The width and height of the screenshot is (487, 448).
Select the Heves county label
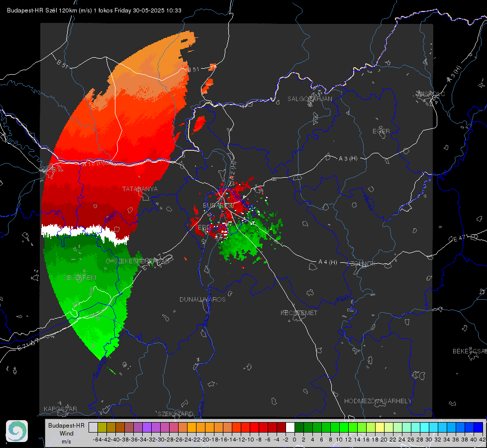(368, 202)
